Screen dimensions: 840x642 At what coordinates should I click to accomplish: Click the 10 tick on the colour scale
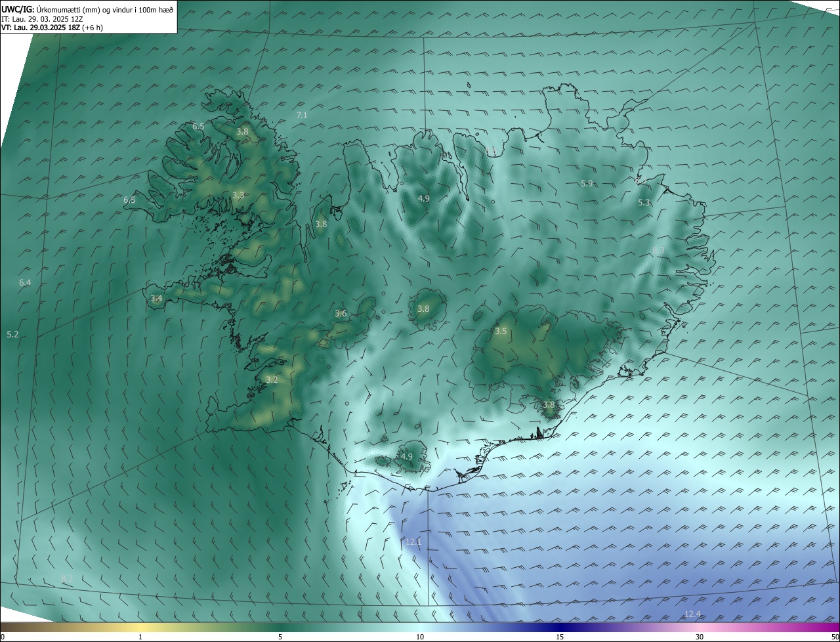[x=420, y=637]
